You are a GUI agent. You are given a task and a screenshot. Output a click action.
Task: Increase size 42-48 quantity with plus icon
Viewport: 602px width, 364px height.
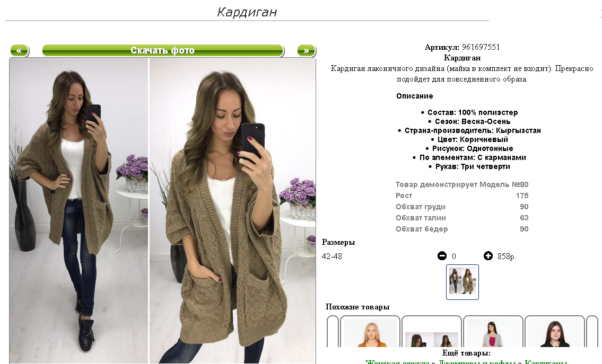488,256
